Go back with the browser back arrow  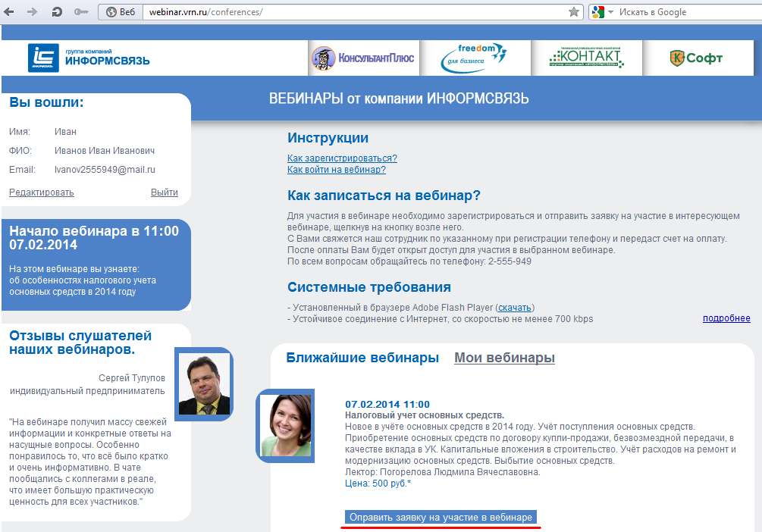pyautogui.click(x=9, y=11)
